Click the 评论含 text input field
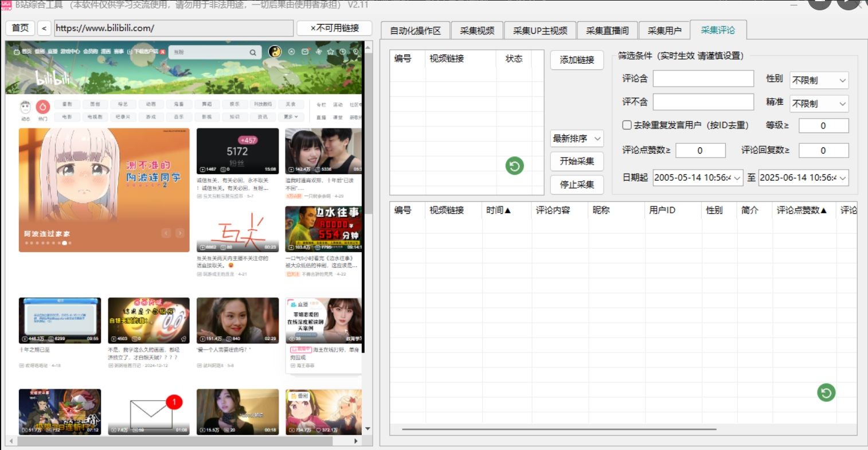The width and height of the screenshot is (868, 450). tap(703, 79)
